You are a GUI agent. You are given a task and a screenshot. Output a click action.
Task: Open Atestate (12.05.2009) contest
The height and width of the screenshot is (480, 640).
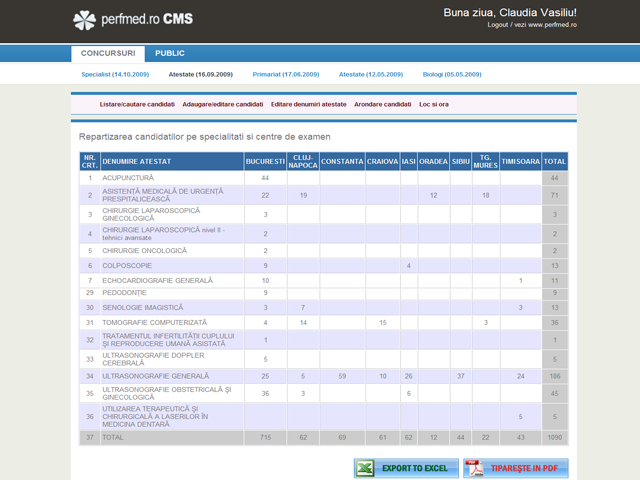coord(370,74)
